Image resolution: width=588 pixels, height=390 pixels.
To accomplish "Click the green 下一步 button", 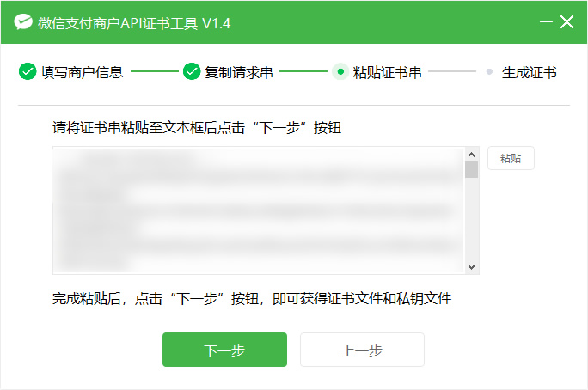I will point(224,350).
